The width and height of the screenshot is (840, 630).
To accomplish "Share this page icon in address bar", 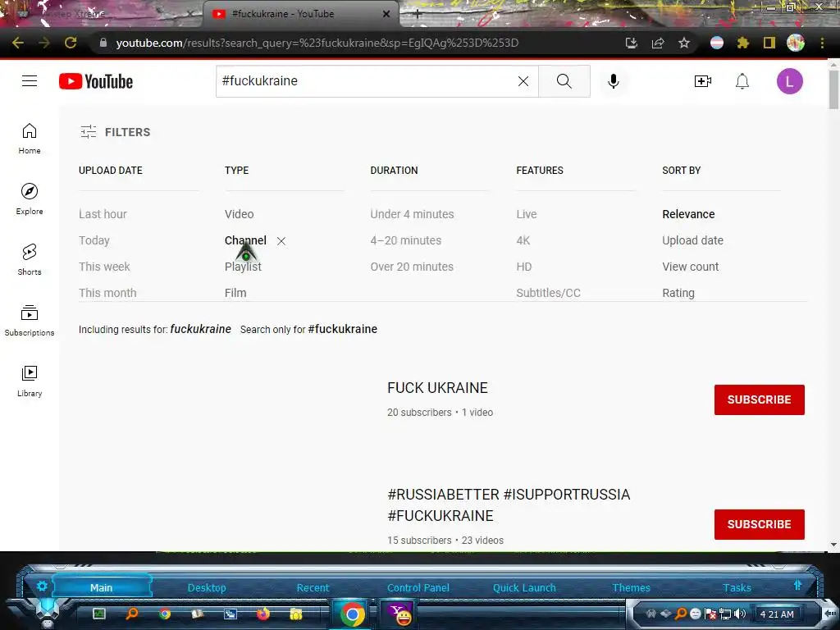I will pyautogui.click(x=658, y=43).
